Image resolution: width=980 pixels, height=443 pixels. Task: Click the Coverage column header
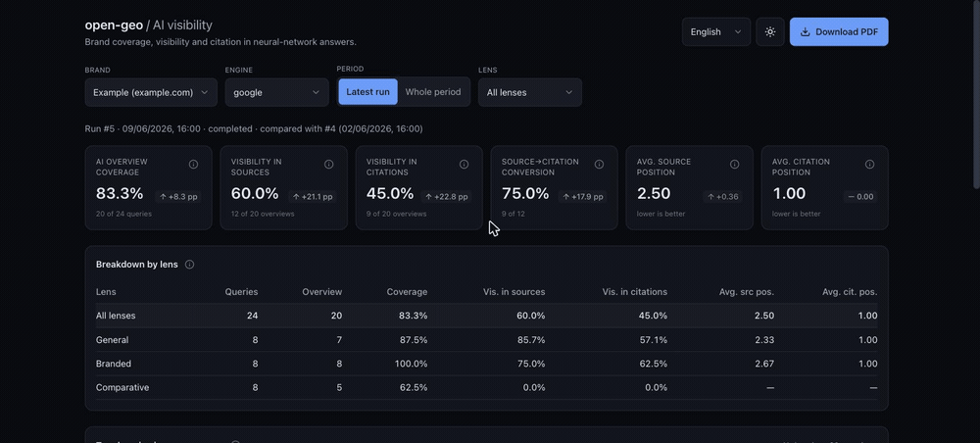pyautogui.click(x=407, y=292)
